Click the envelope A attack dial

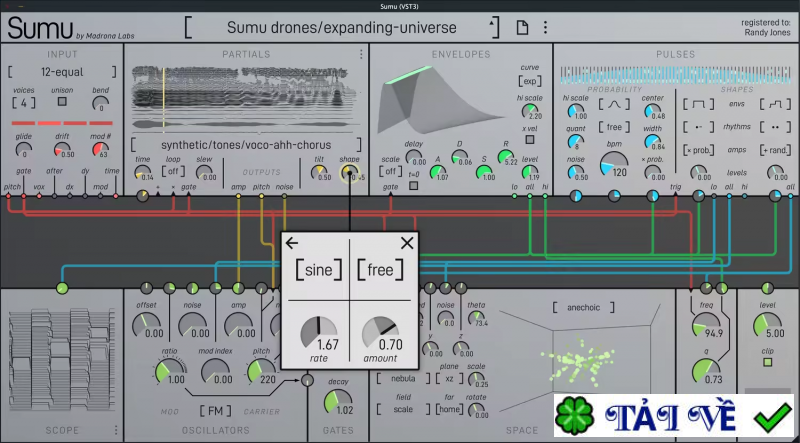[438, 173]
